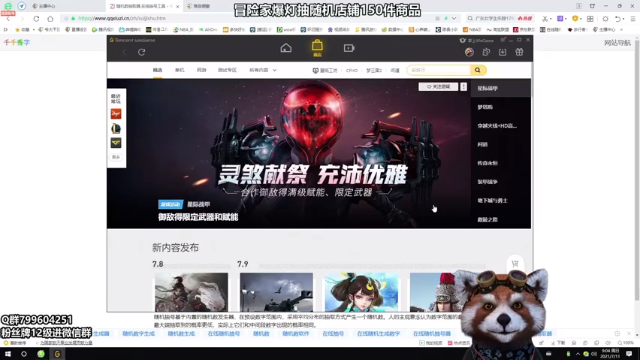Open WeGame home page icon

tap(286, 48)
